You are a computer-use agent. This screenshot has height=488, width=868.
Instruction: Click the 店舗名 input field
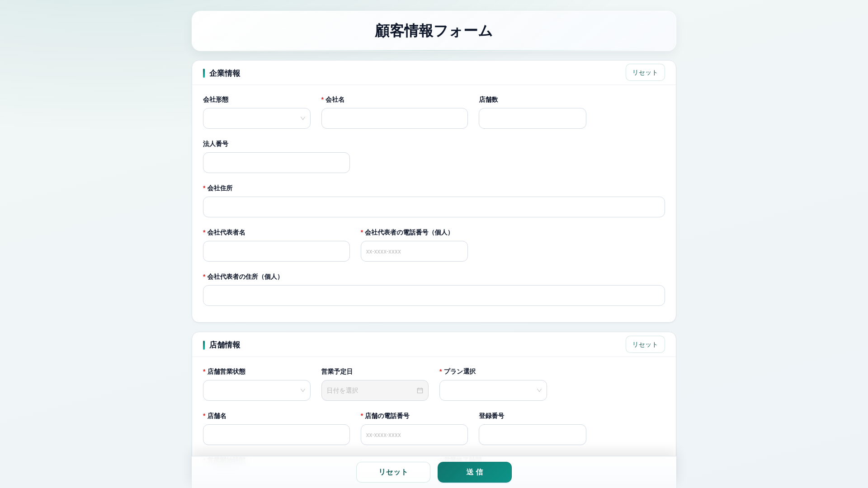click(x=276, y=435)
